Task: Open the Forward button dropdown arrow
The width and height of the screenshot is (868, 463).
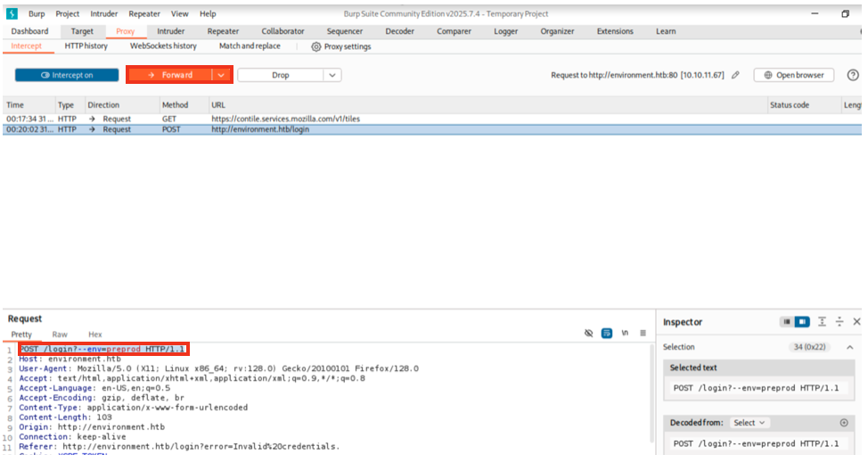Action: [221, 75]
